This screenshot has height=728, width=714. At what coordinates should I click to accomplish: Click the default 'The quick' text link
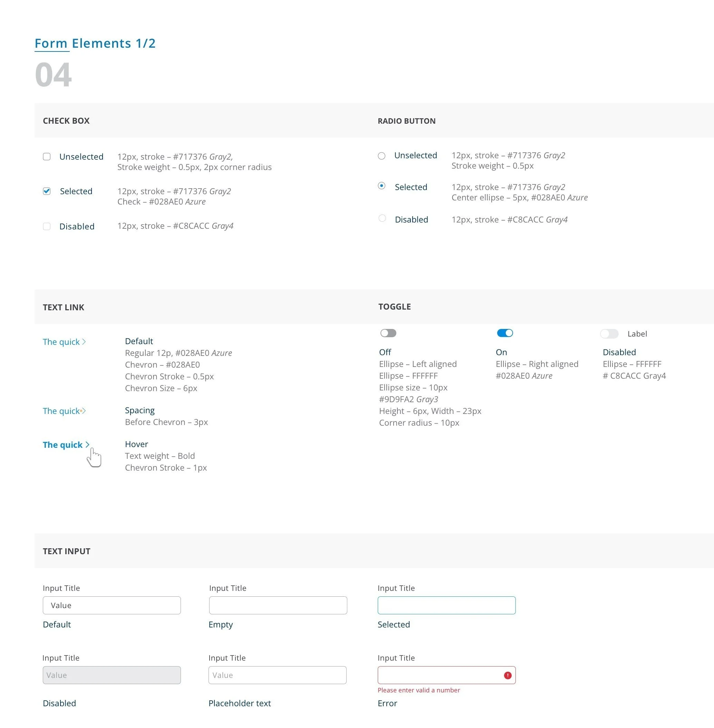61,342
